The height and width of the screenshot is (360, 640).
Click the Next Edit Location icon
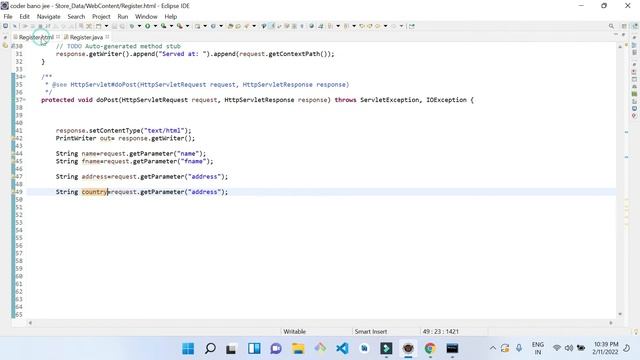point(370,26)
